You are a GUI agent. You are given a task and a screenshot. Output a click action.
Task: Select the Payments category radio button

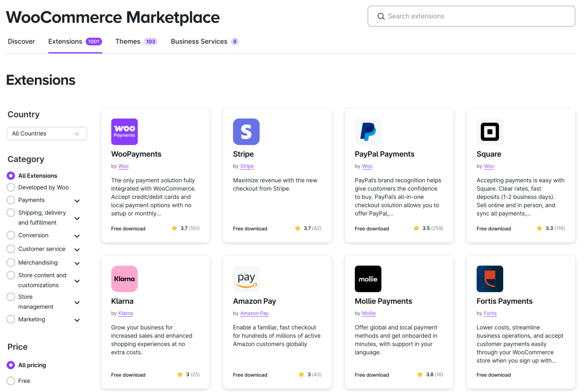click(x=11, y=200)
